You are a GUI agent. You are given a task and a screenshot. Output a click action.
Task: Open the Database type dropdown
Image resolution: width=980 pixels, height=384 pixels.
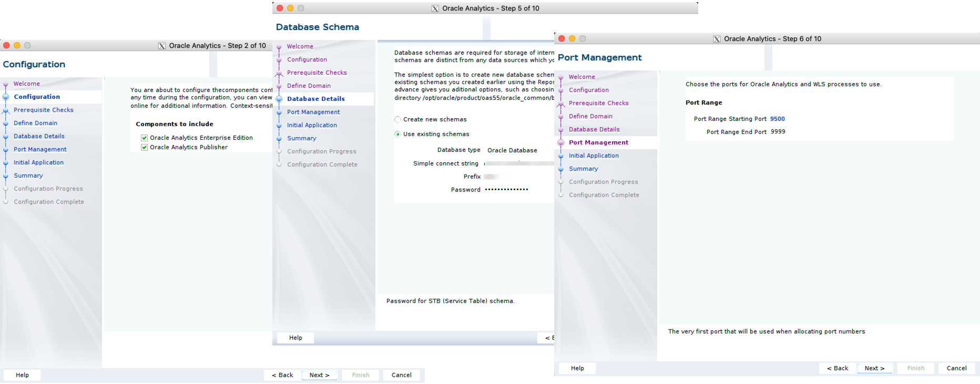tap(513, 150)
